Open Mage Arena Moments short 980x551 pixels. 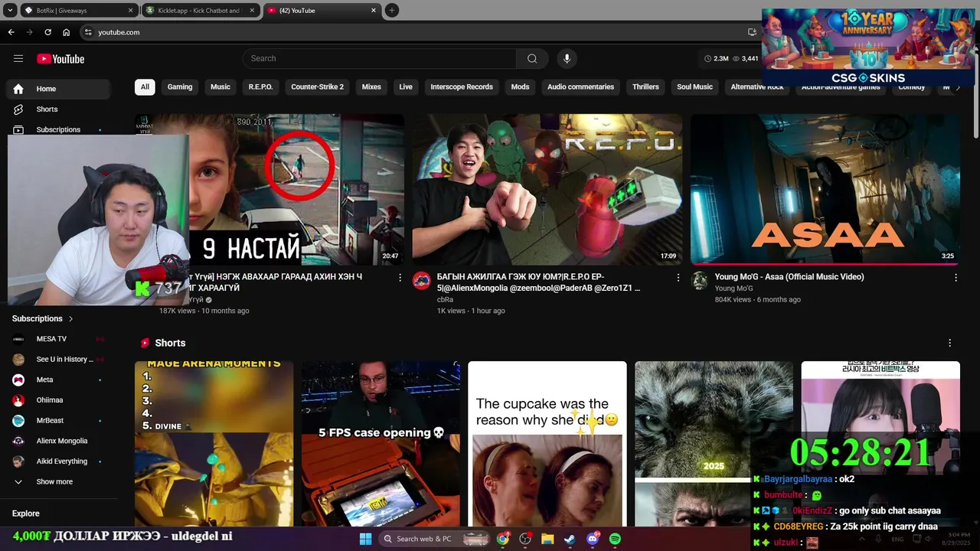click(x=214, y=444)
